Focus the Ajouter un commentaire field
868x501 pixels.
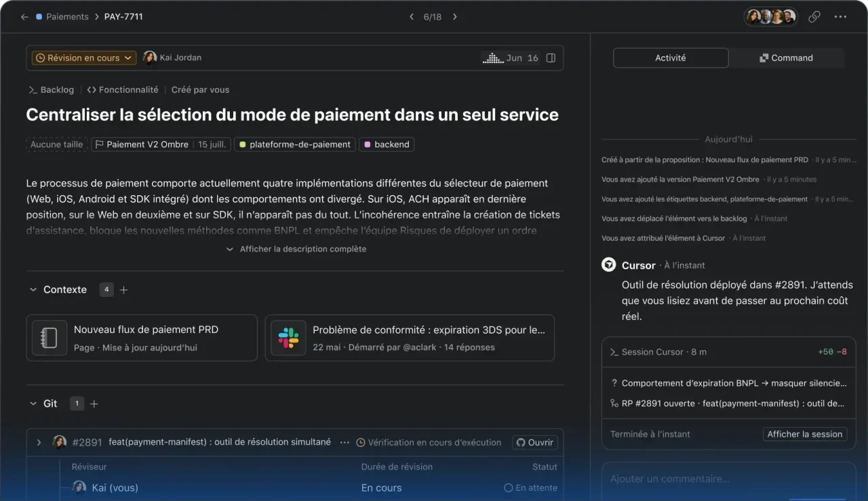tap(728, 479)
